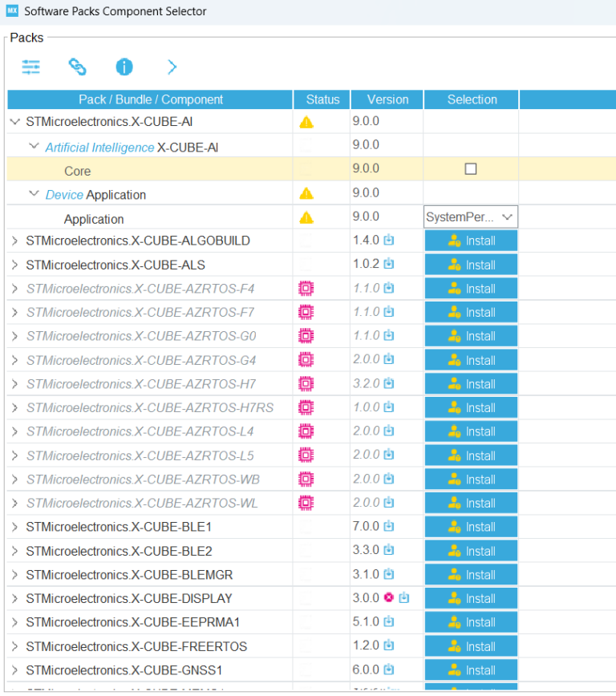Expand the X-CUBE-AZRTOS-H7 pack
616x696 pixels.
coord(14,384)
